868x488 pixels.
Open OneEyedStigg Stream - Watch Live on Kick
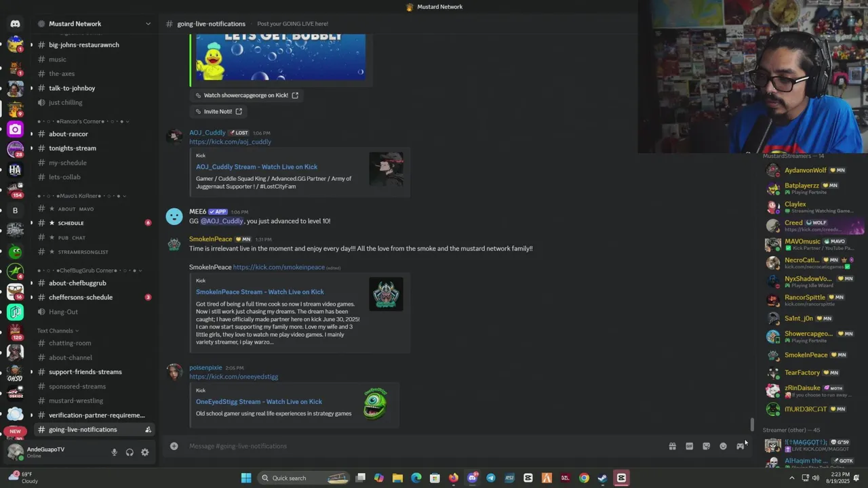259,402
